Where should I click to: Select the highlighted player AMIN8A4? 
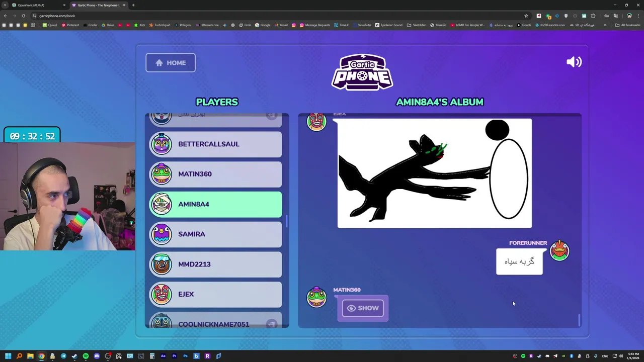coord(216,204)
